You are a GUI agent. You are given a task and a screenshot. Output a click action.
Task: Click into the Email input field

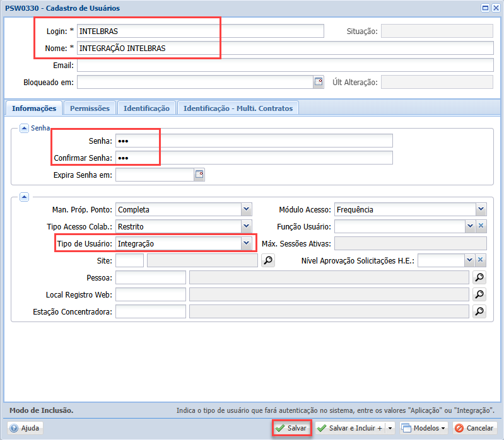pos(284,66)
